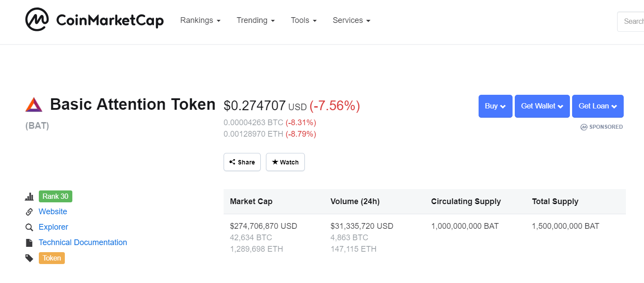
Task: Toggle Watch star for Basic Attention Token
Action: [285, 162]
